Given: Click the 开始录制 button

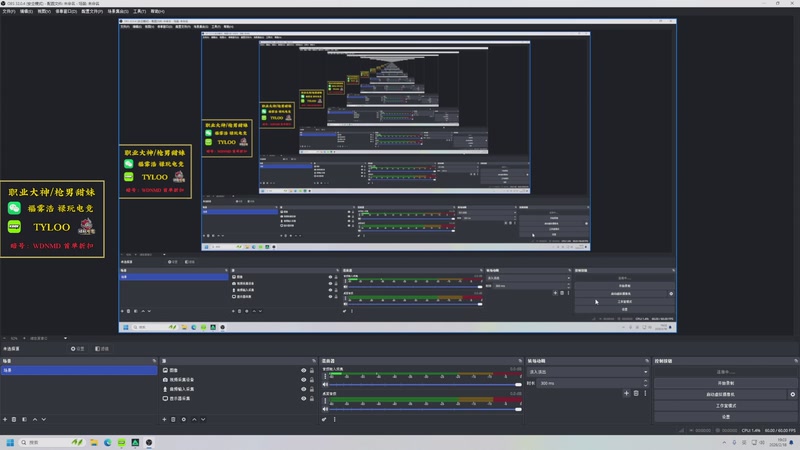Looking at the screenshot, I should pyautogui.click(x=726, y=383).
